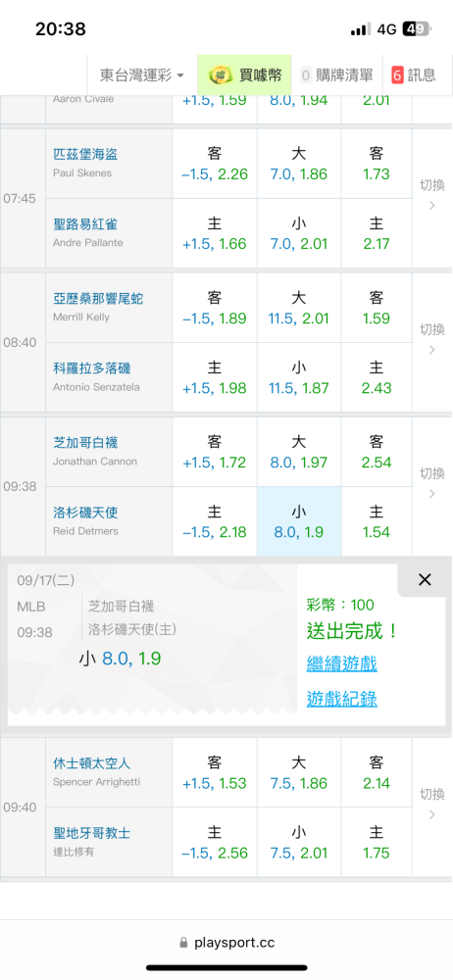Close the bet confirmation slip

point(425,580)
